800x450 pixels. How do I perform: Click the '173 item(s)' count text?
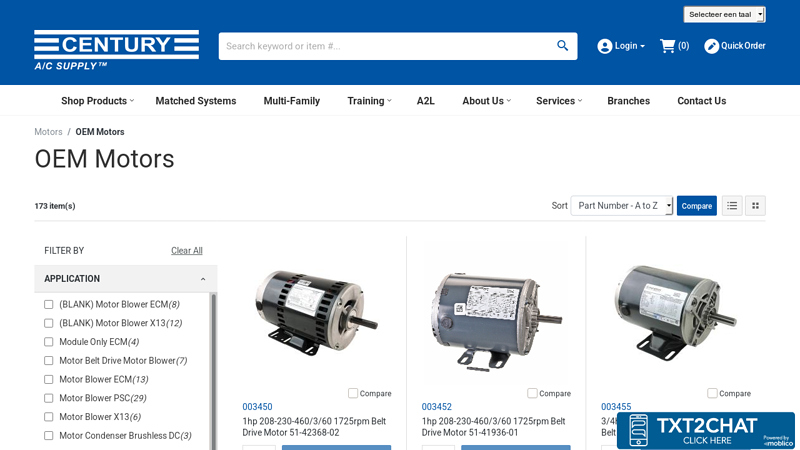(x=55, y=206)
